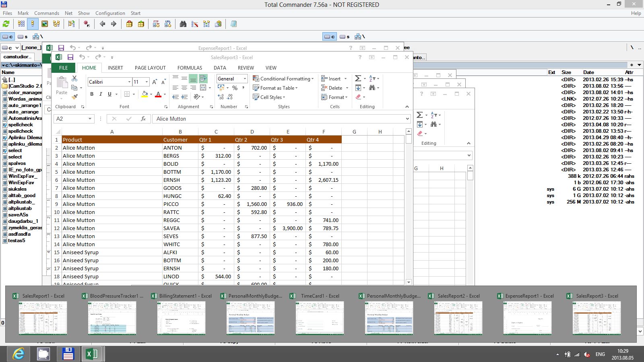
Task: Pack files using the red arrow box icon
Action: point(129,24)
